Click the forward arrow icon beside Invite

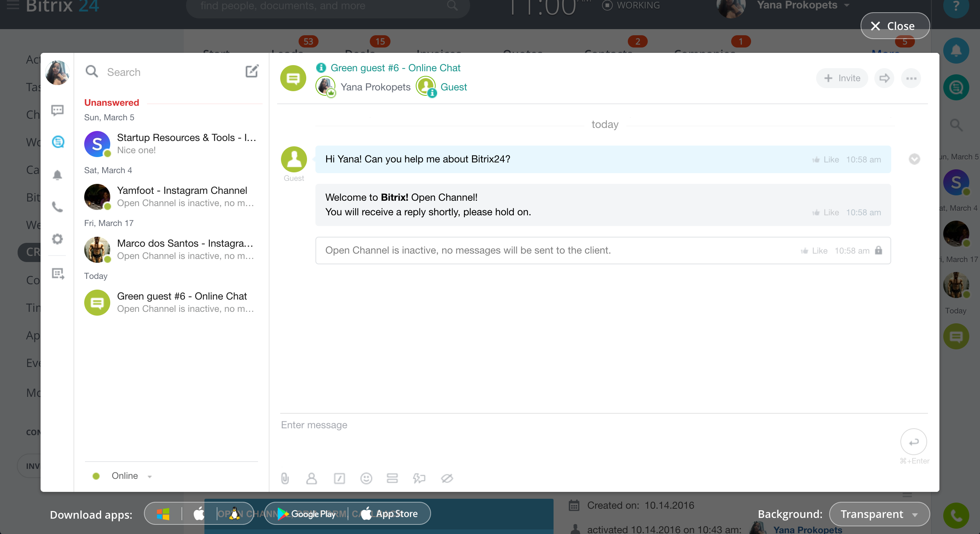(x=884, y=78)
